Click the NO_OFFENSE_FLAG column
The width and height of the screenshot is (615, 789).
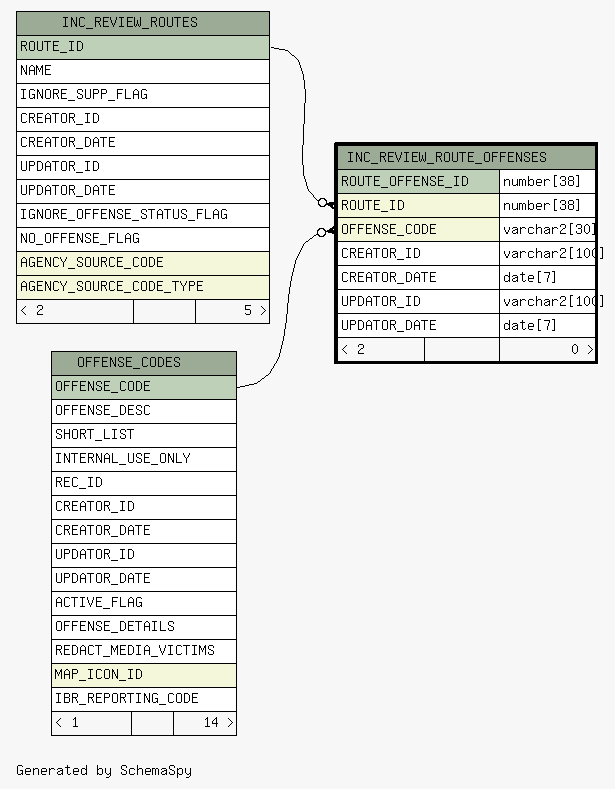tap(143, 239)
